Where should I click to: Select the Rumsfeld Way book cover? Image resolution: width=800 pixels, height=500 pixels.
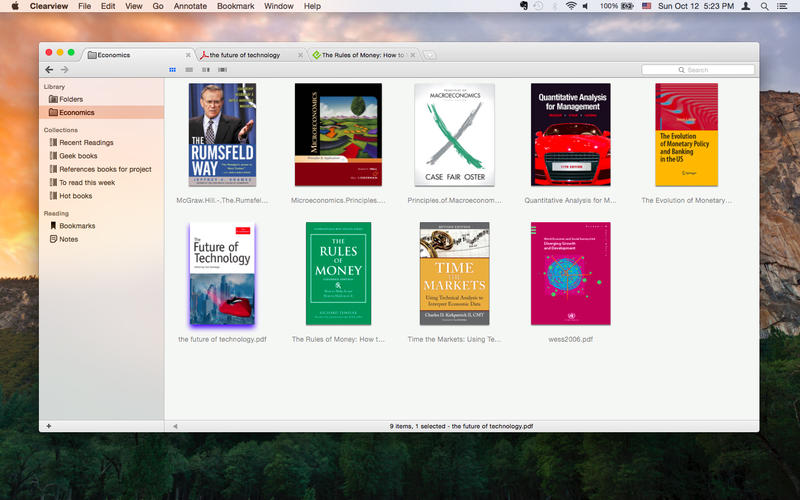pyautogui.click(x=222, y=134)
